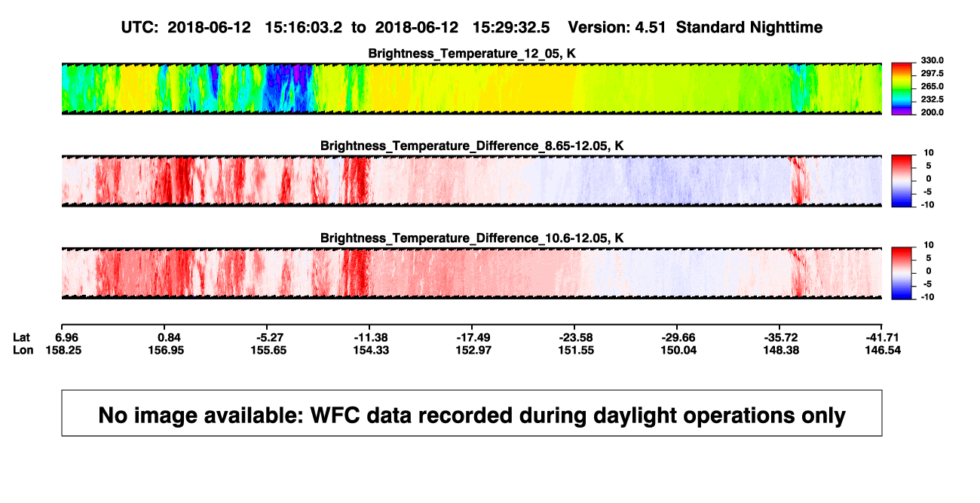Click the No image available WFC notice

coord(472,414)
